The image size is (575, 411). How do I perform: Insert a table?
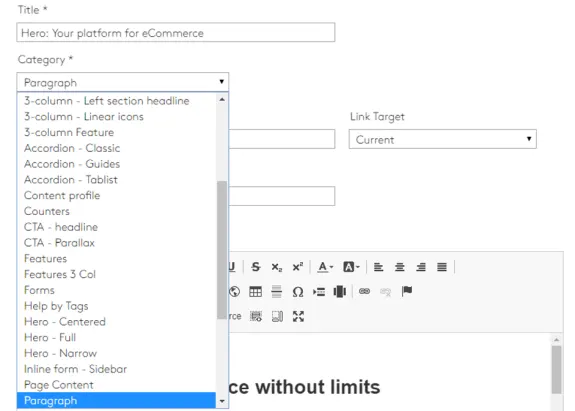pos(255,292)
